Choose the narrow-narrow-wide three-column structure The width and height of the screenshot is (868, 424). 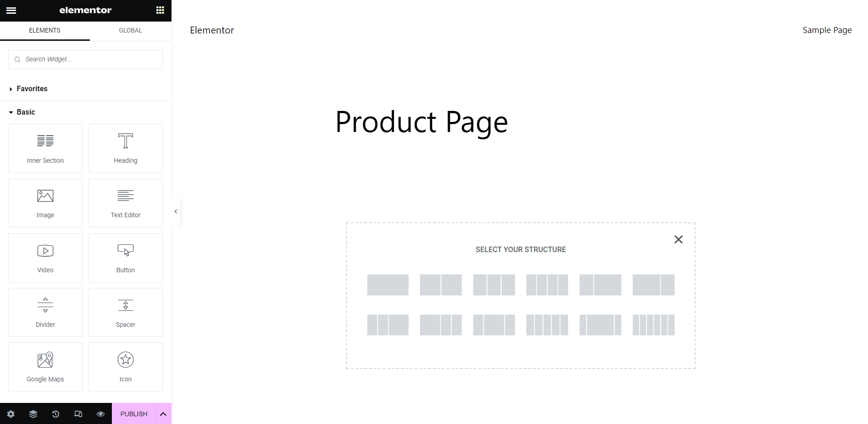coord(388,325)
